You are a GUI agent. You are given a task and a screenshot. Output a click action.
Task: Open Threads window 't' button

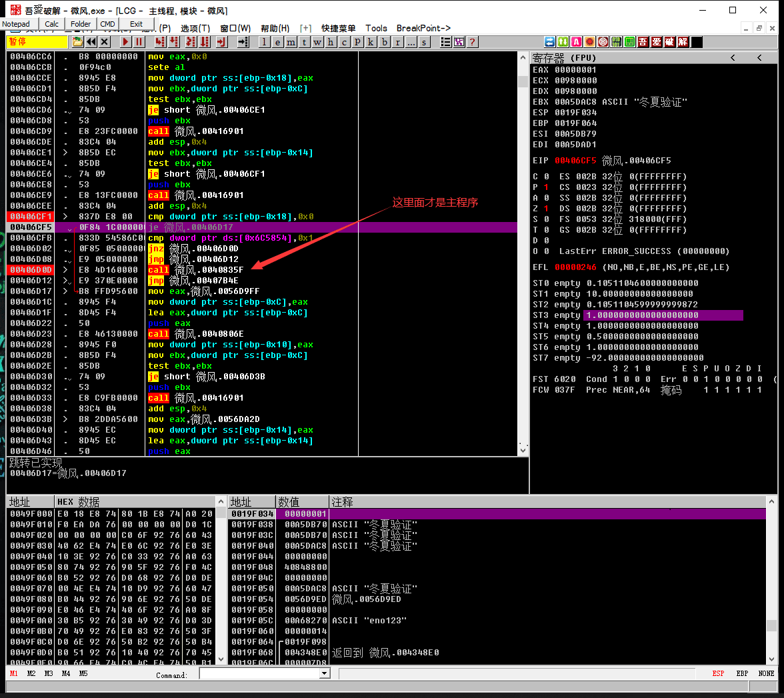click(304, 42)
